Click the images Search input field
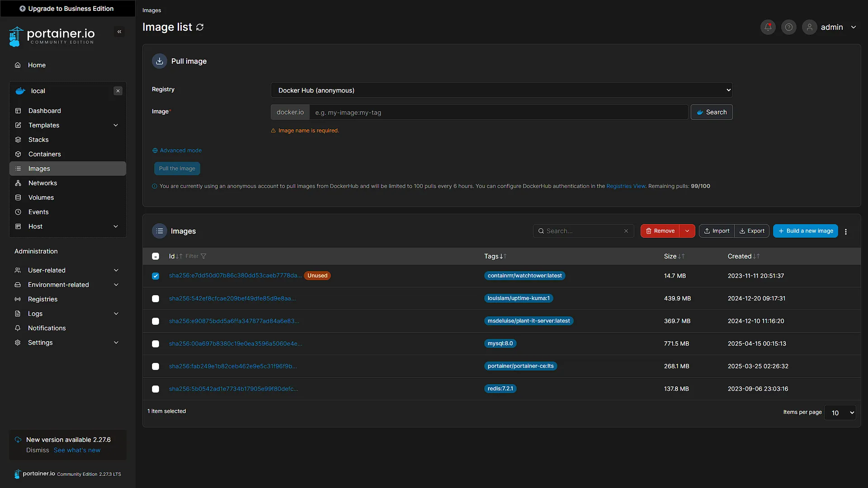868x488 pixels. 583,231
